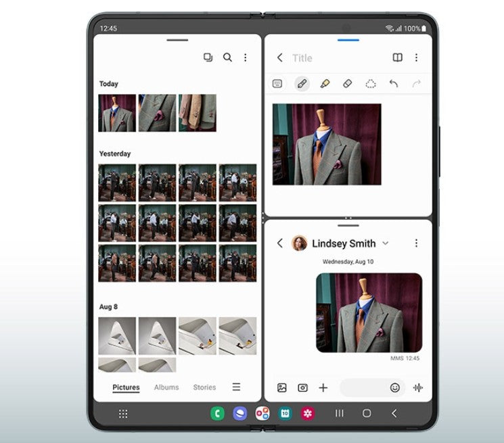Open conversation more options menu

[416, 243]
